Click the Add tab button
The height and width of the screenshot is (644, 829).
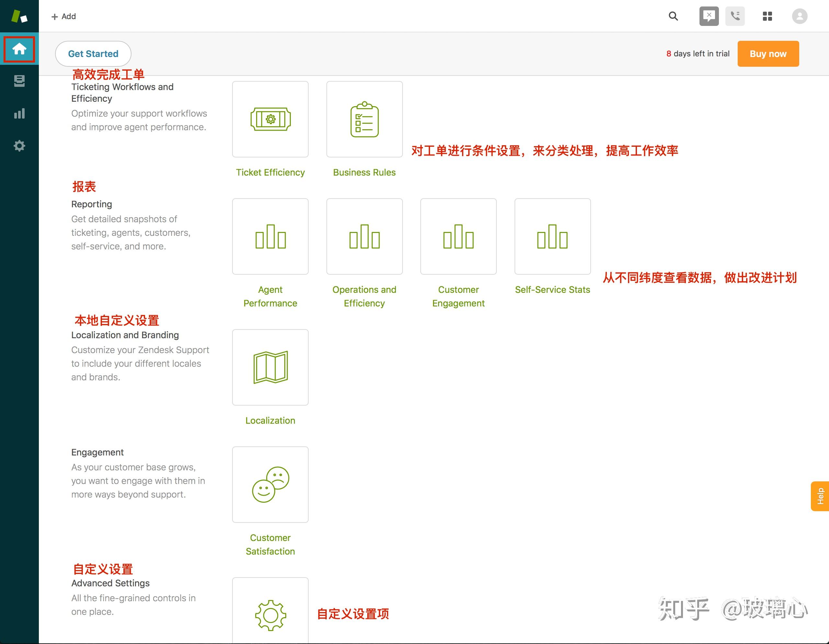(64, 16)
